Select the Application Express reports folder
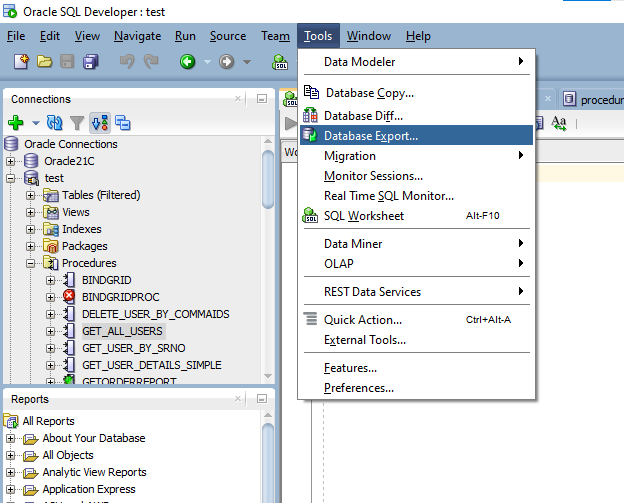 [89, 489]
